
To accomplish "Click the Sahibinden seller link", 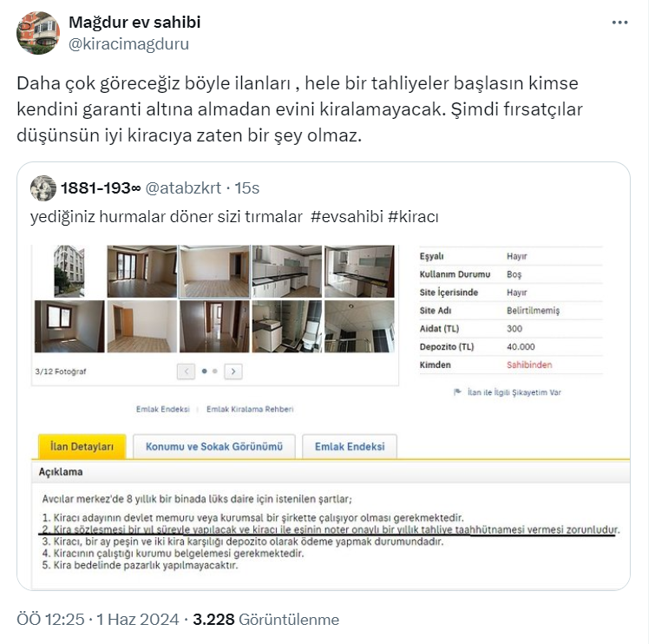I will pyautogui.click(x=529, y=365).
